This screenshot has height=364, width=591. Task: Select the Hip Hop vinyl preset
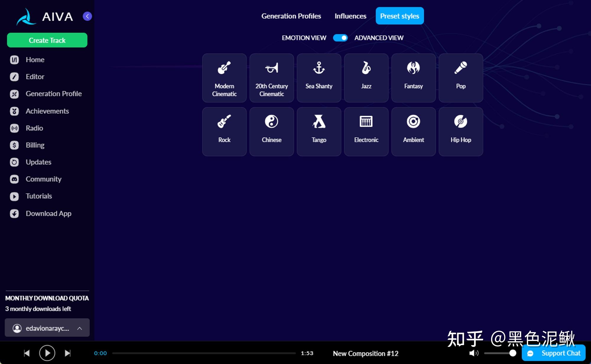(x=461, y=131)
